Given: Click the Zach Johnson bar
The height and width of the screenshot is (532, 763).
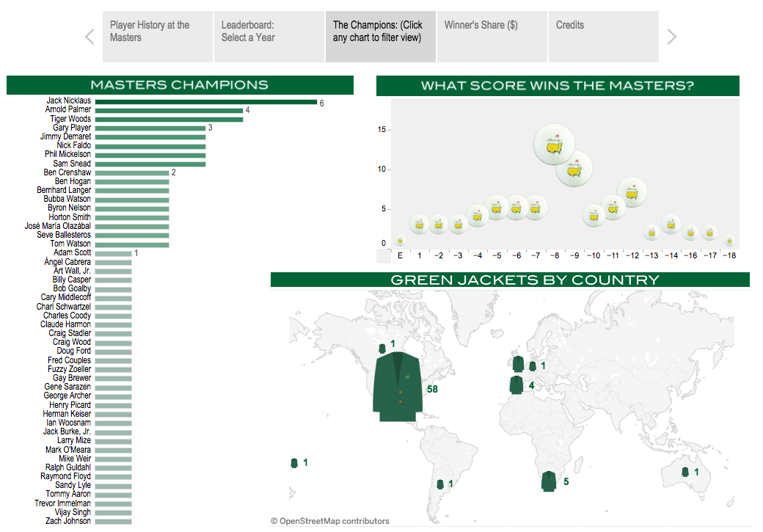Looking at the screenshot, I should tap(114, 521).
